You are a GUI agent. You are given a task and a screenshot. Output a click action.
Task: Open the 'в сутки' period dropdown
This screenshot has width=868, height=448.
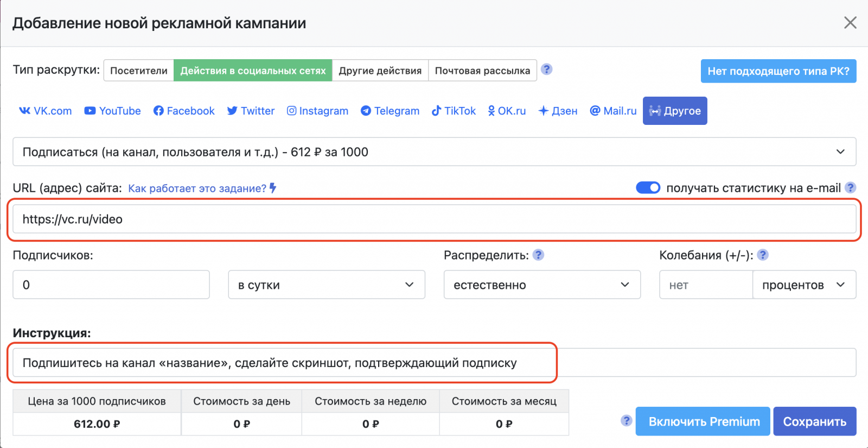327,285
